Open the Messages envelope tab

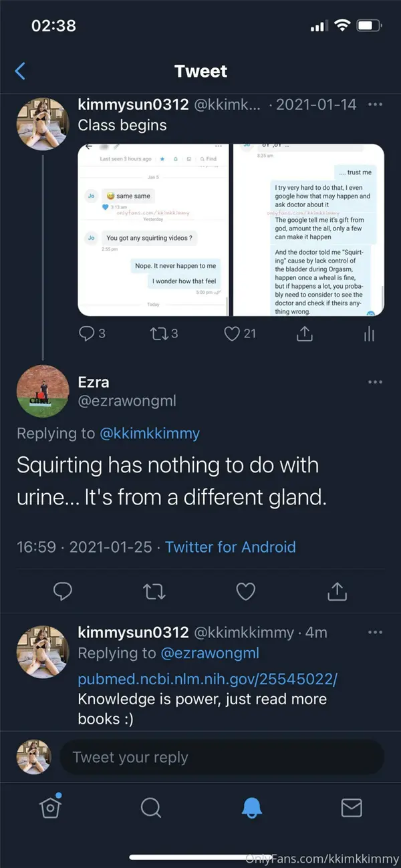click(351, 807)
